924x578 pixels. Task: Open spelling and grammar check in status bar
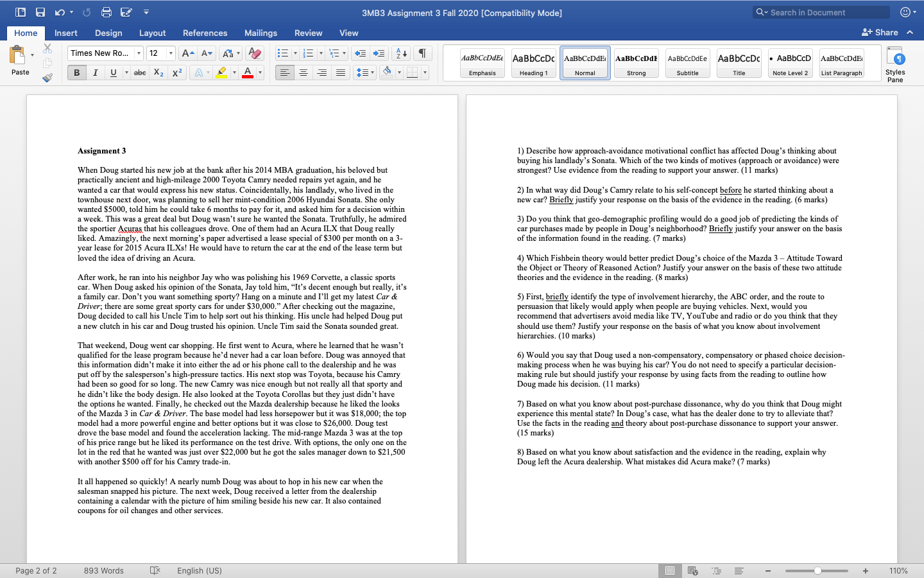click(x=155, y=570)
